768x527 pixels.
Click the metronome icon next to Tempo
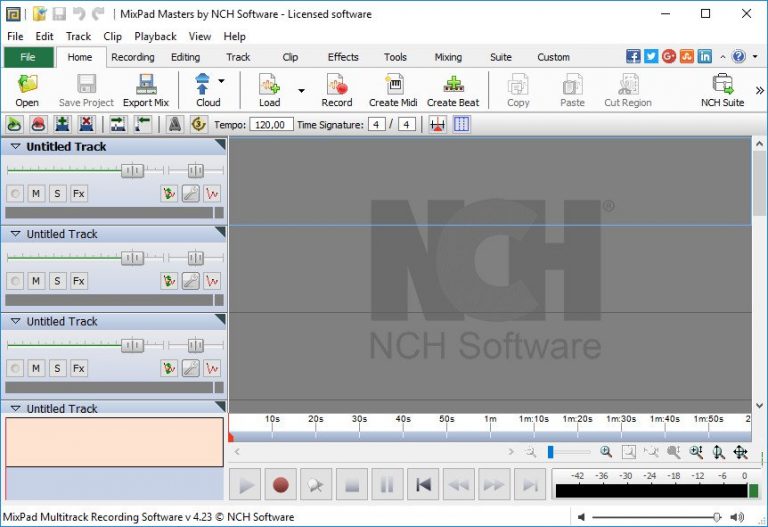[174, 124]
